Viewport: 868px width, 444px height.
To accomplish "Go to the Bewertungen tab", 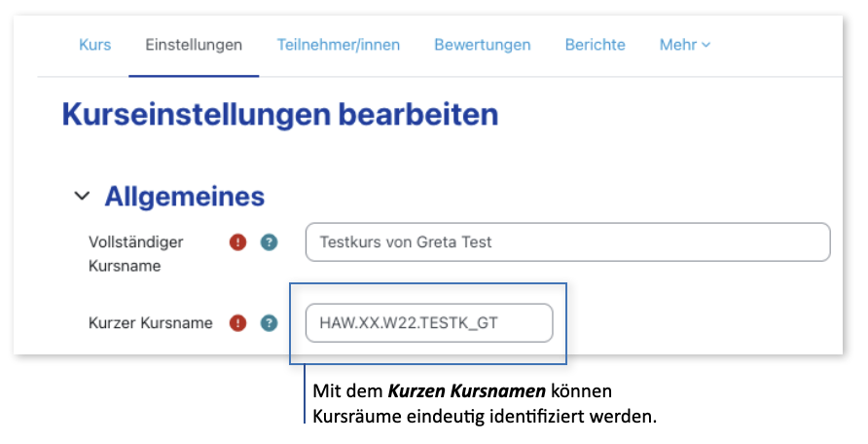I will 482,45.
